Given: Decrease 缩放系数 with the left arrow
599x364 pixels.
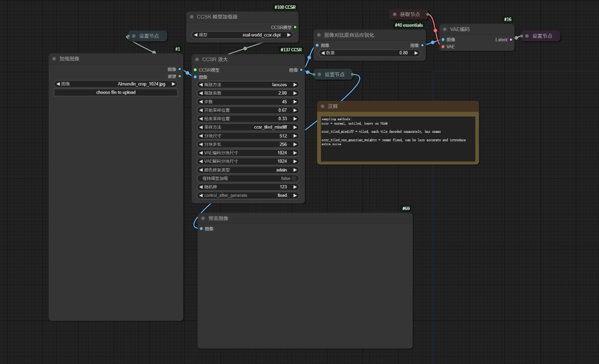Looking at the screenshot, I should click(x=201, y=93).
